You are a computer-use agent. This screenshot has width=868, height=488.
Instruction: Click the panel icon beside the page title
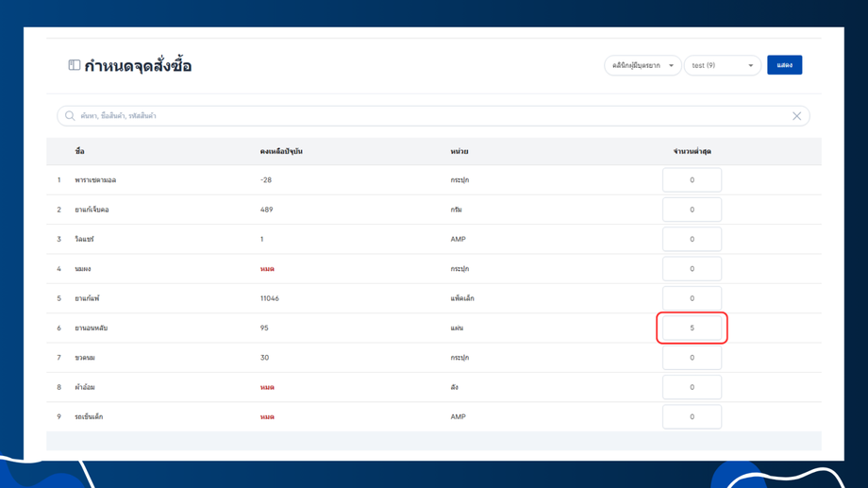(x=75, y=65)
